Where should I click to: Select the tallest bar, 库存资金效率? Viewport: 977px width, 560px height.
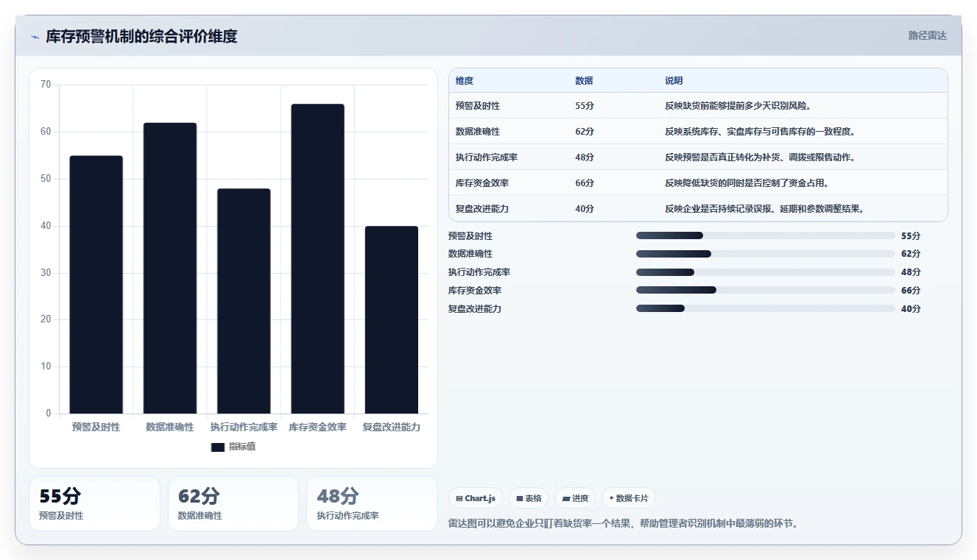click(317, 258)
